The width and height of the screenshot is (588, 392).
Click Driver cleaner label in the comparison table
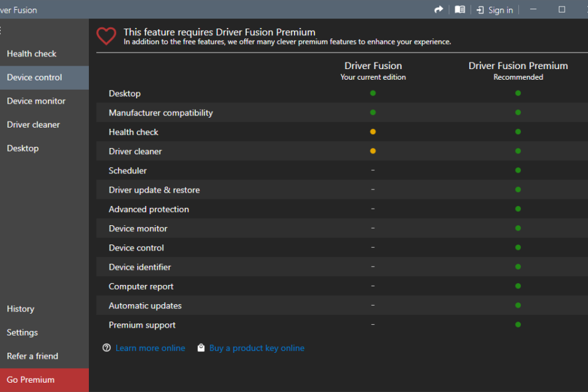tap(135, 151)
